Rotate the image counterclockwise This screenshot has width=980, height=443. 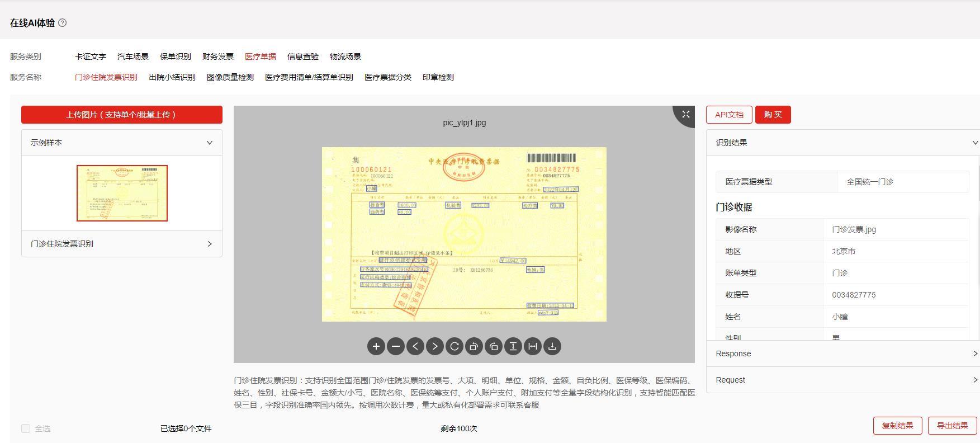point(474,346)
